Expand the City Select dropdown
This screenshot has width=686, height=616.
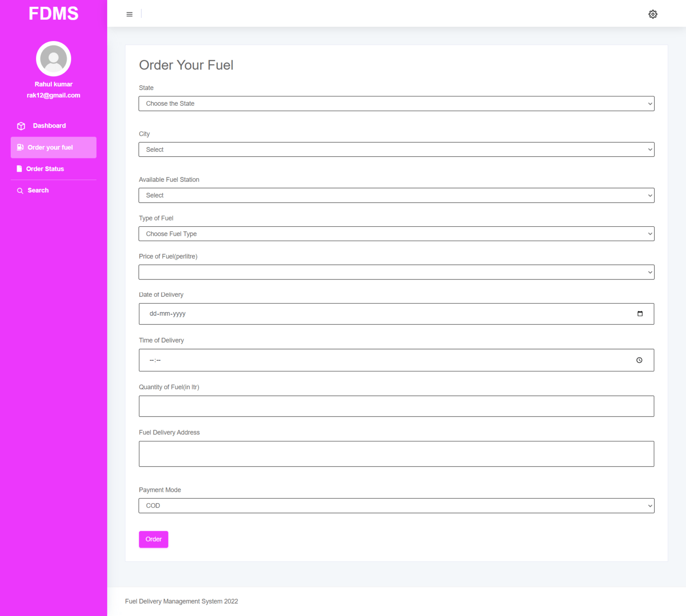coord(396,150)
